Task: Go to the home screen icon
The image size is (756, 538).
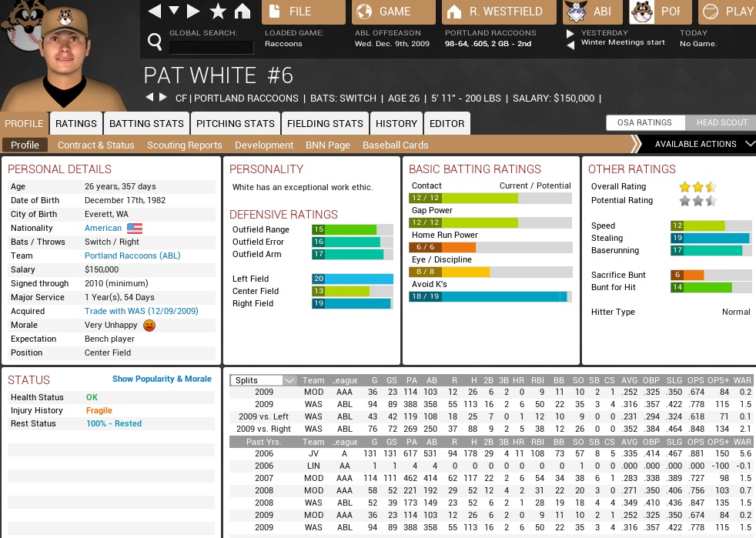Action: pyautogui.click(x=243, y=12)
